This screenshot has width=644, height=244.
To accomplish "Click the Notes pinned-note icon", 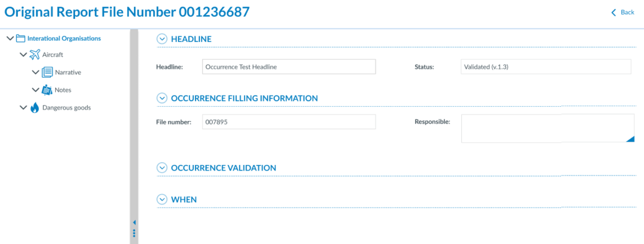I will [x=47, y=90].
